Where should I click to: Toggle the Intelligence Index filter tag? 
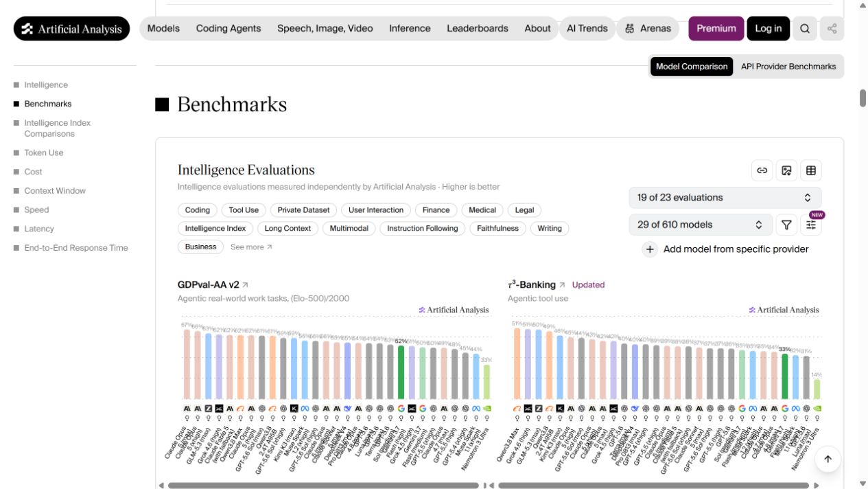coord(215,229)
